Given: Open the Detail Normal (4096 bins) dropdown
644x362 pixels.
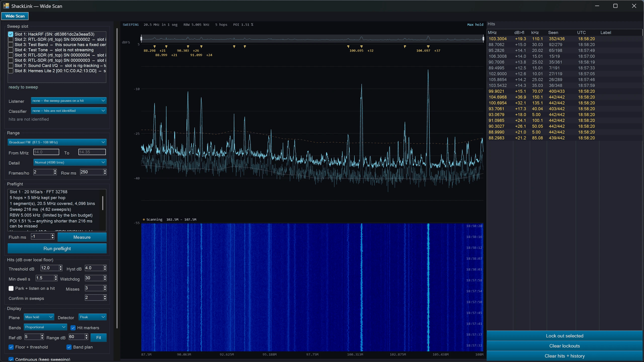Looking at the screenshot, I should [x=70, y=162].
